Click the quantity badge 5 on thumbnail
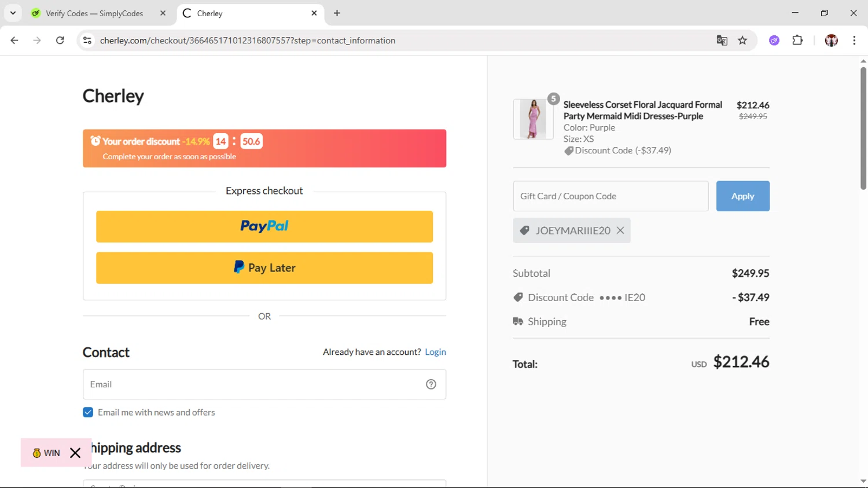868x488 pixels. point(553,99)
